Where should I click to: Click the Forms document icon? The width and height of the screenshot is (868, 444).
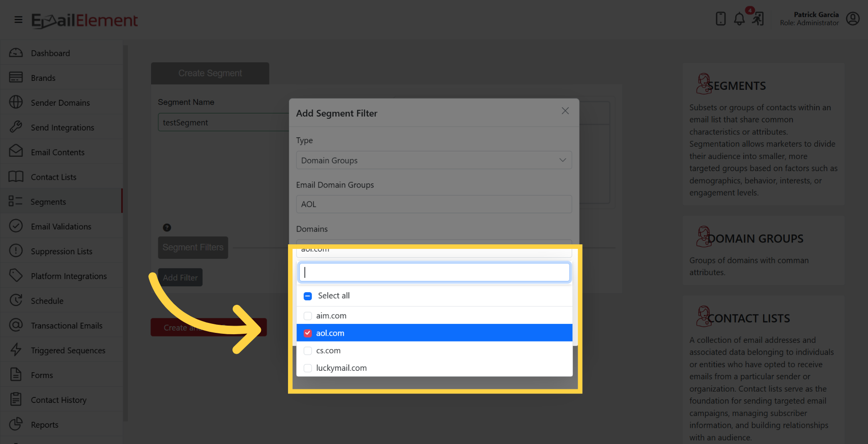[x=16, y=374]
